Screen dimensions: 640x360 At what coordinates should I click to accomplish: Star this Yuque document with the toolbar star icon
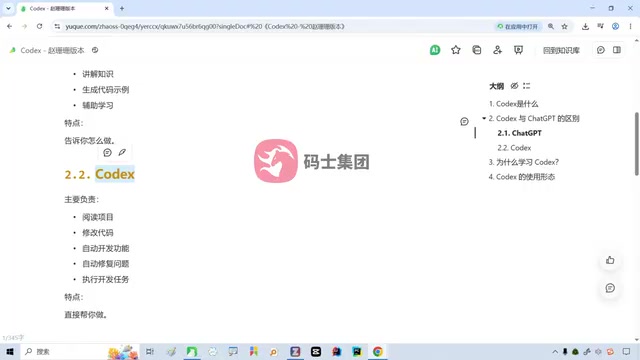click(x=456, y=50)
